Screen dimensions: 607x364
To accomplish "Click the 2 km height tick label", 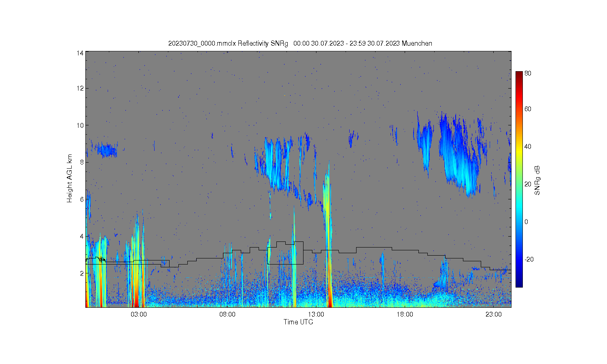I will click(x=82, y=273).
